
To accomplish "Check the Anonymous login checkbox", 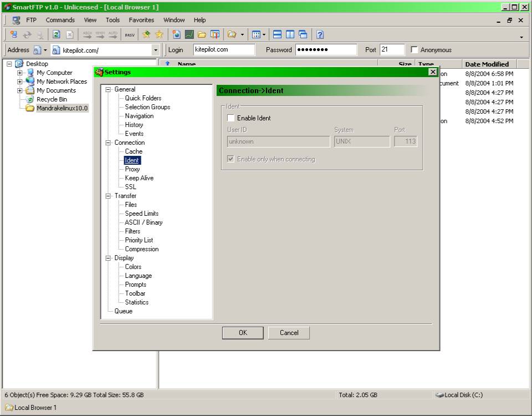I will pos(414,50).
